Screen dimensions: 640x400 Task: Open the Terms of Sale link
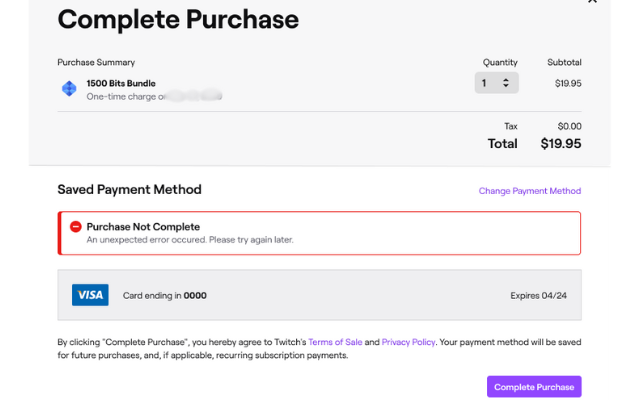(335, 342)
